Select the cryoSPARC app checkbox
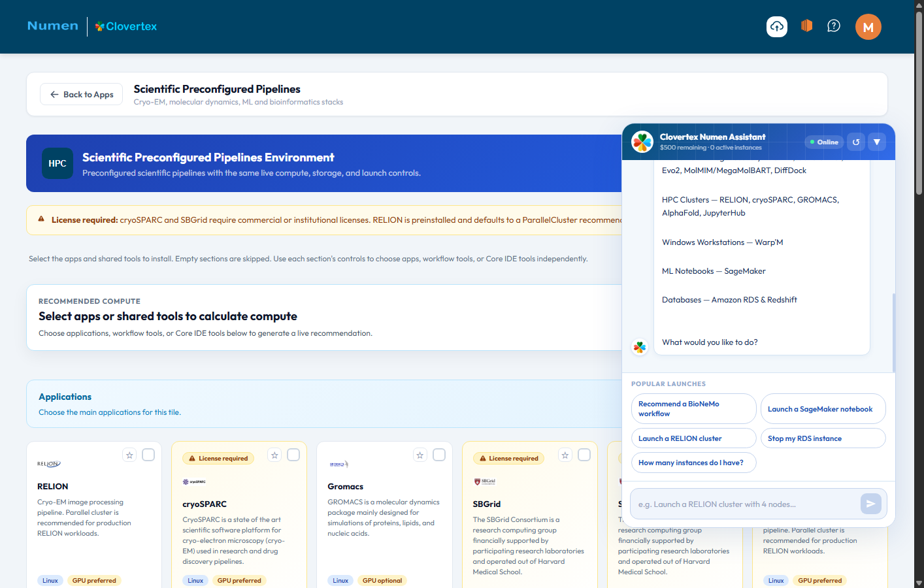The image size is (924, 588). (293, 455)
